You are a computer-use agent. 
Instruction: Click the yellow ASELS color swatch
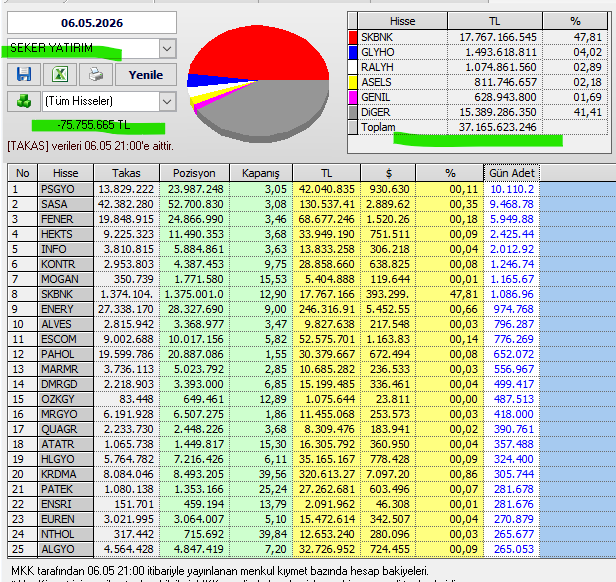(353, 82)
